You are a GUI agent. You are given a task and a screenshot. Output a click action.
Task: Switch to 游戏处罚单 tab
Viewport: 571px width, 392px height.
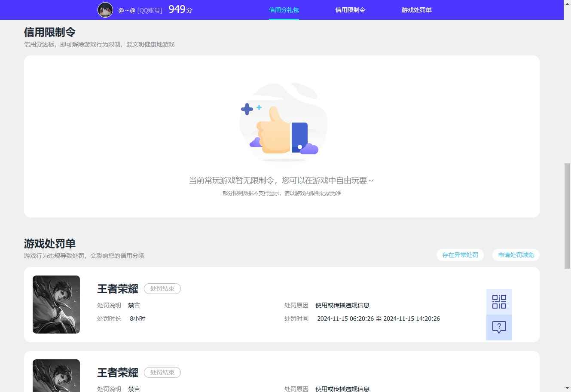(x=416, y=10)
